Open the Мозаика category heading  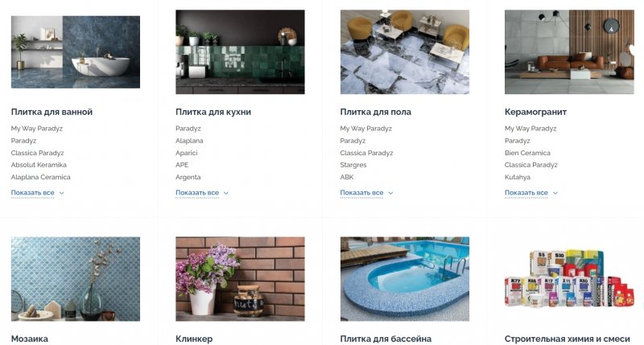click(30, 339)
